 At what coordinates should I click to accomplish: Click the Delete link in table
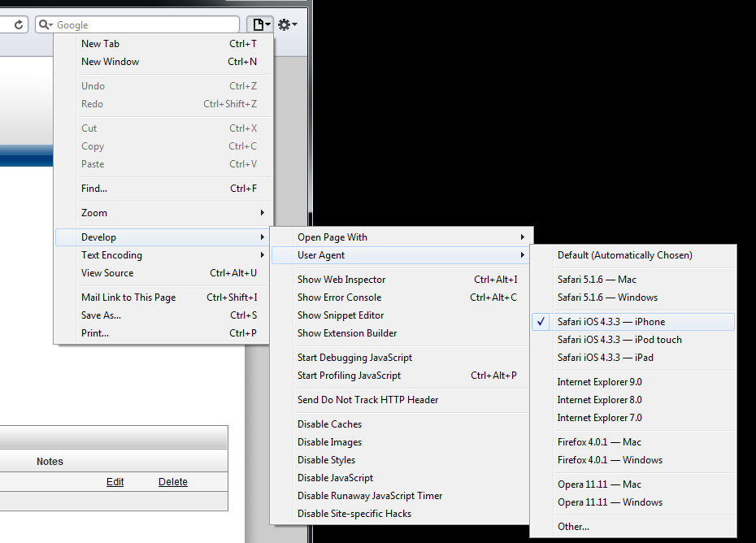point(173,482)
